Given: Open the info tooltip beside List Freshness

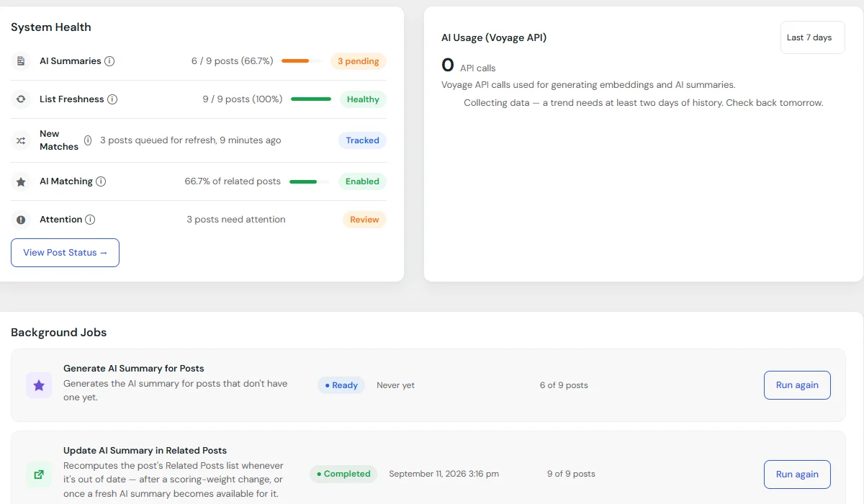Looking at the screenshot, I should [x=112, y=99].
